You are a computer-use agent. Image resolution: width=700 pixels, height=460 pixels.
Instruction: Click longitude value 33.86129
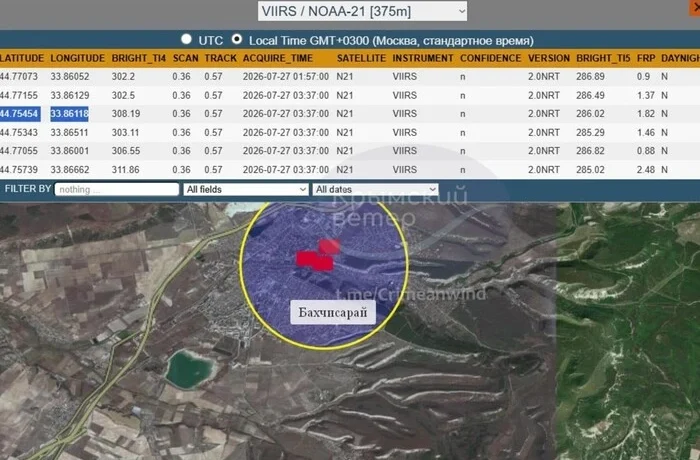click(x=70, y=95)
